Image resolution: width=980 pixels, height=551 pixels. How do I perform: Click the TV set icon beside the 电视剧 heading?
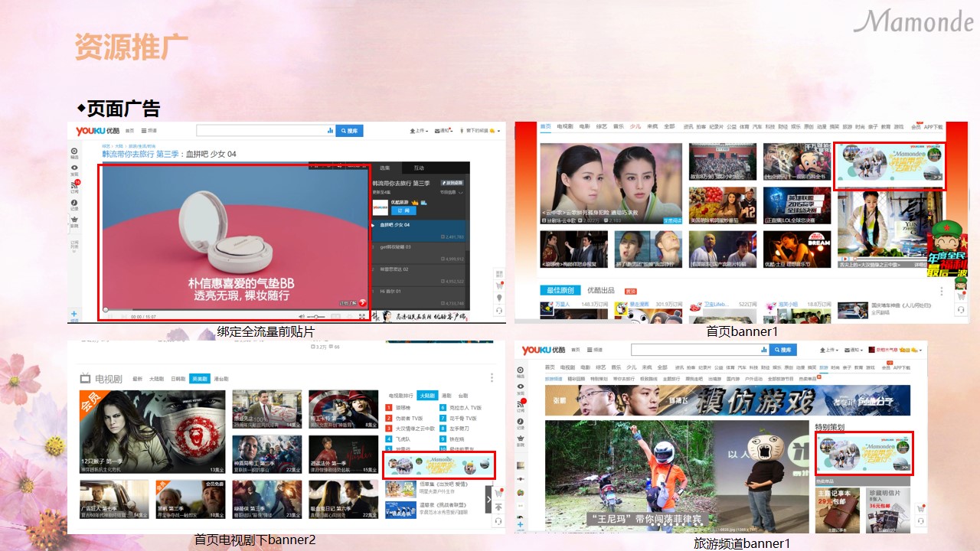(x=86, y=378)
